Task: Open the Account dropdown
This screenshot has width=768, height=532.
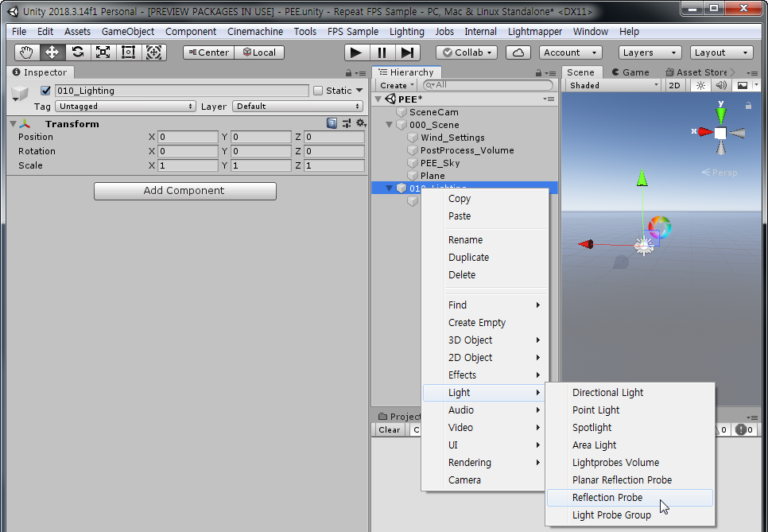Action: [571, 52]
